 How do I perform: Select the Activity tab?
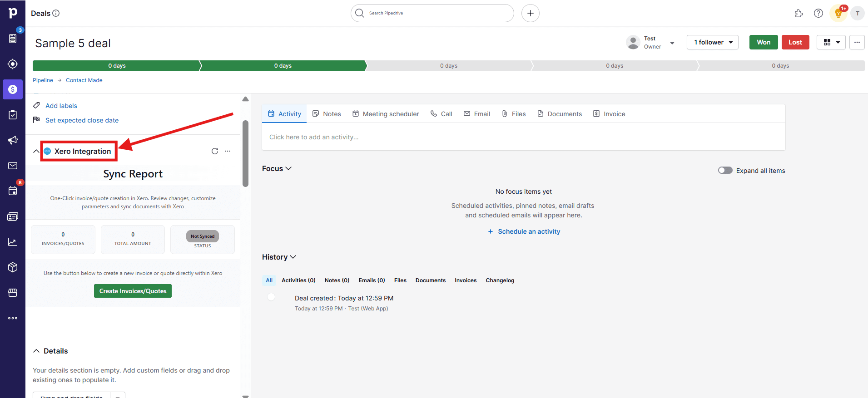[284, 114]
